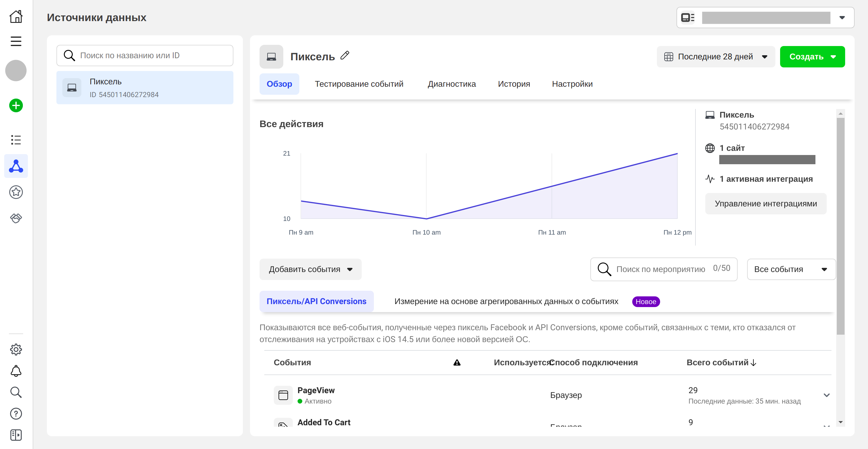Expand the Добавить события dropdown

(x=310, y=269)
